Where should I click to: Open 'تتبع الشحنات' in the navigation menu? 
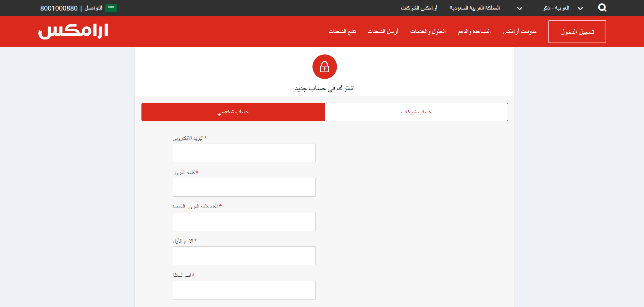[342, 31]
